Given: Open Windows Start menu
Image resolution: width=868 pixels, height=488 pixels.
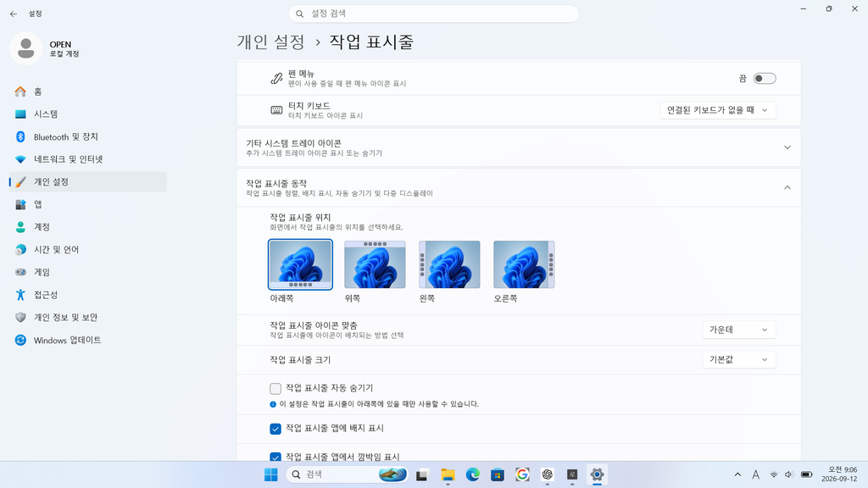Looking at the screenshot, I should (270, 474).
